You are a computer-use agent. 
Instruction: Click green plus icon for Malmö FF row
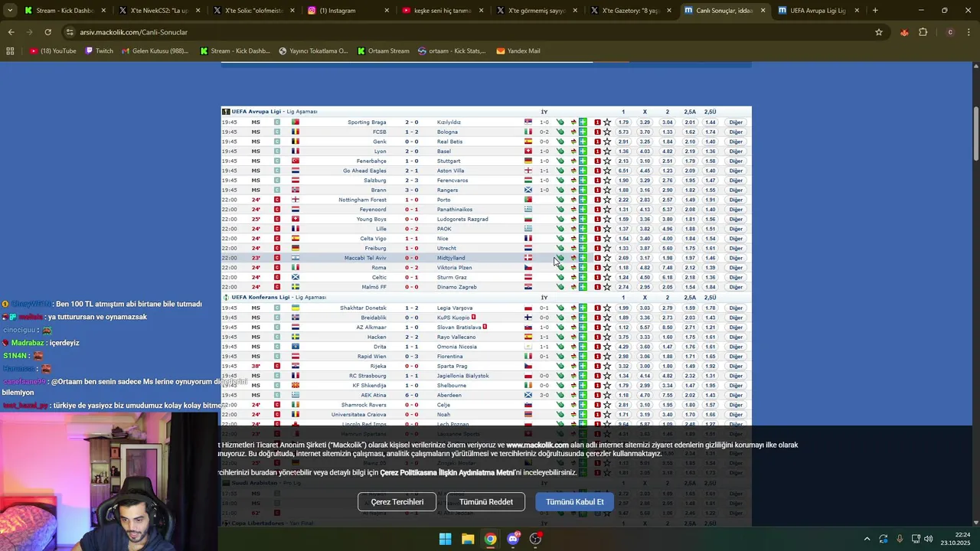click(583, 287)
